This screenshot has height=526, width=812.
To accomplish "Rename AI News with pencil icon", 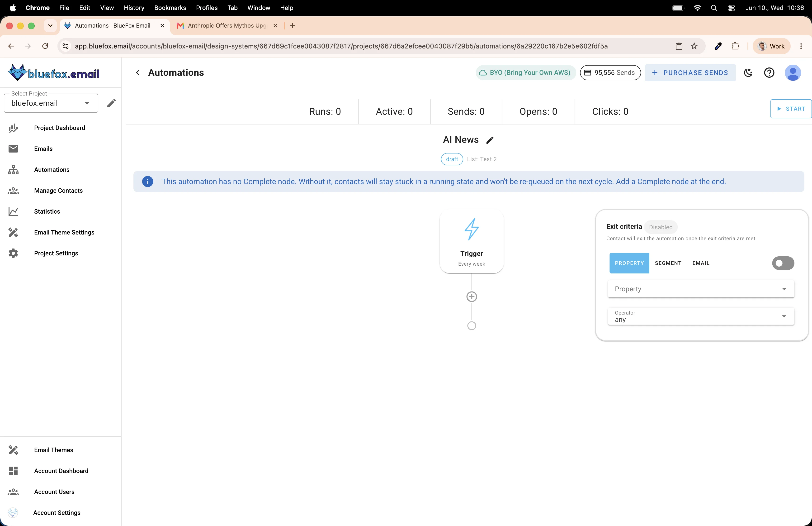I will tap(490, 140).
